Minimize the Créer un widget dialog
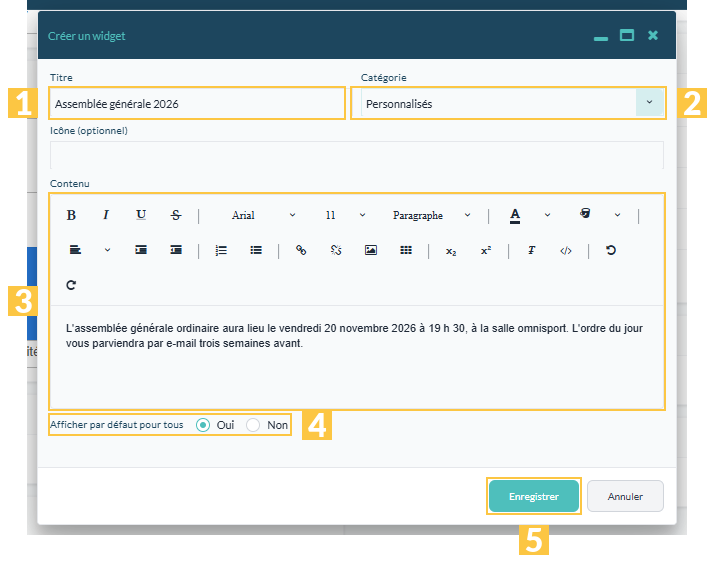The height and width of the screenshot is (563, 715). click(601, 38)
